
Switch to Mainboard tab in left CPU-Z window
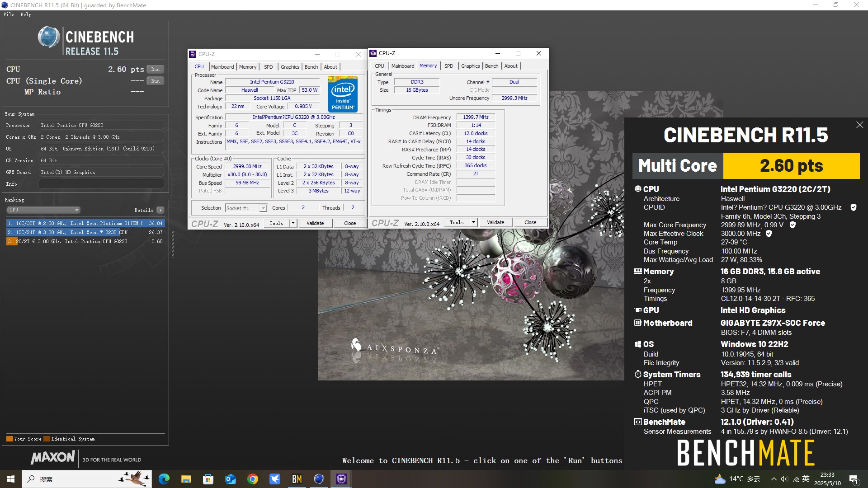(222, 67)
